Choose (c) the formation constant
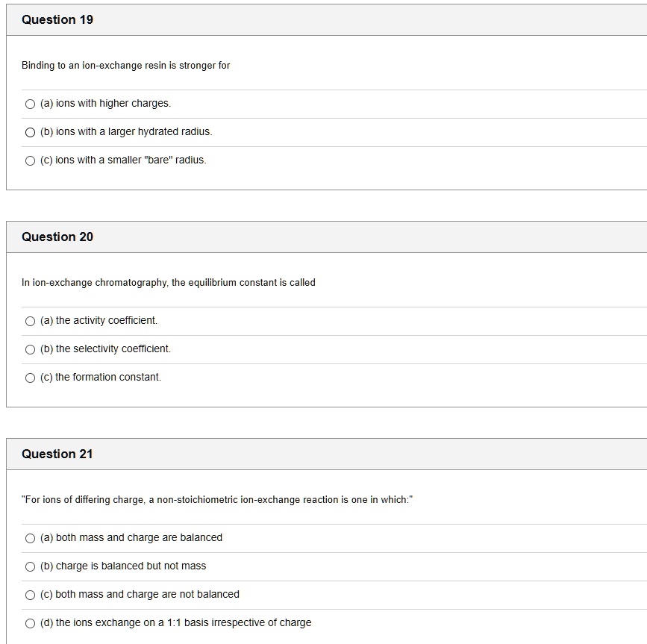The width and height of the screenshot is (647, 644). 30,378
